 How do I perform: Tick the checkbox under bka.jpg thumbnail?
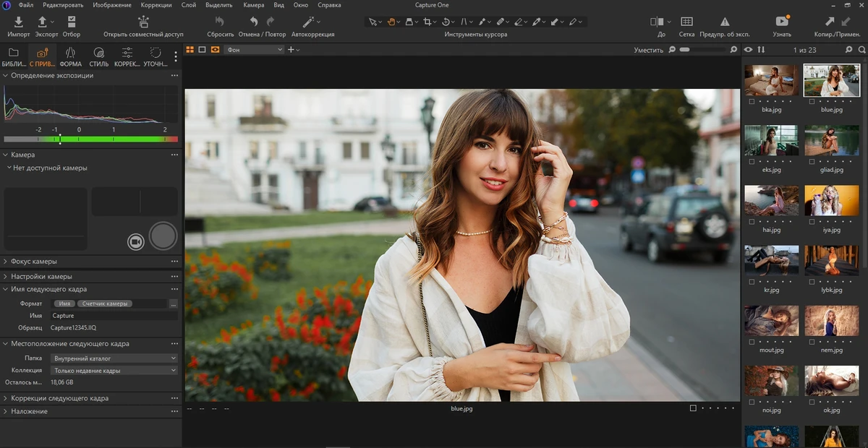(752, 101)
